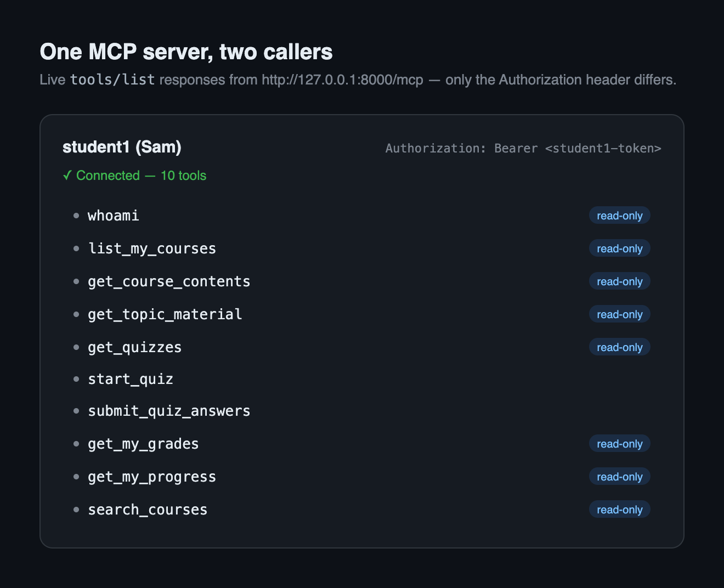724x588 pixels.
Task: Select the get_course_contents tool name
Action: (x=169, y=281)
